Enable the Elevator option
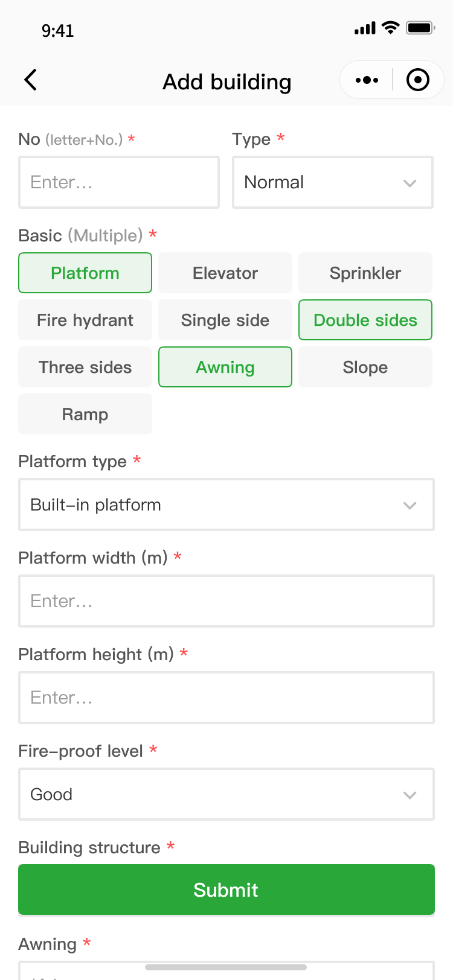This screenshot has height=980, width=453. point(225,273)
